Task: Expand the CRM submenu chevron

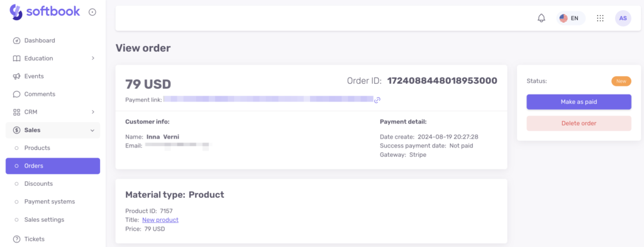Action: click(93, 112)
